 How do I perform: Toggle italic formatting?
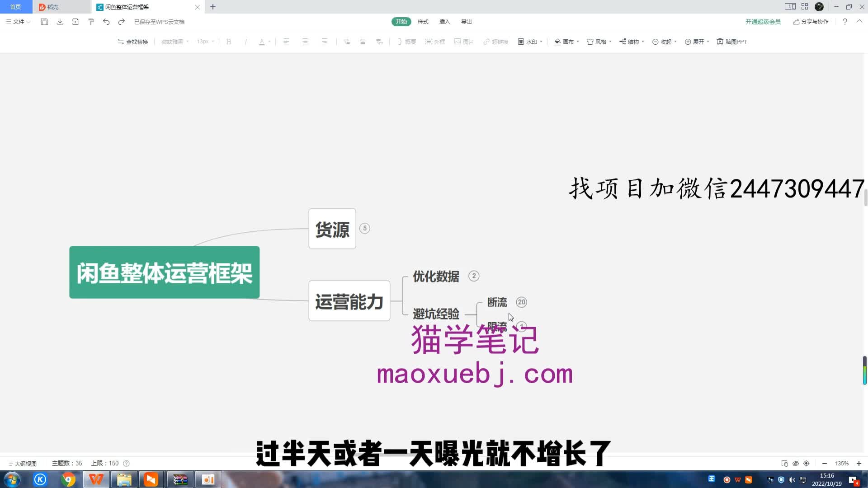tap(245, 42)
